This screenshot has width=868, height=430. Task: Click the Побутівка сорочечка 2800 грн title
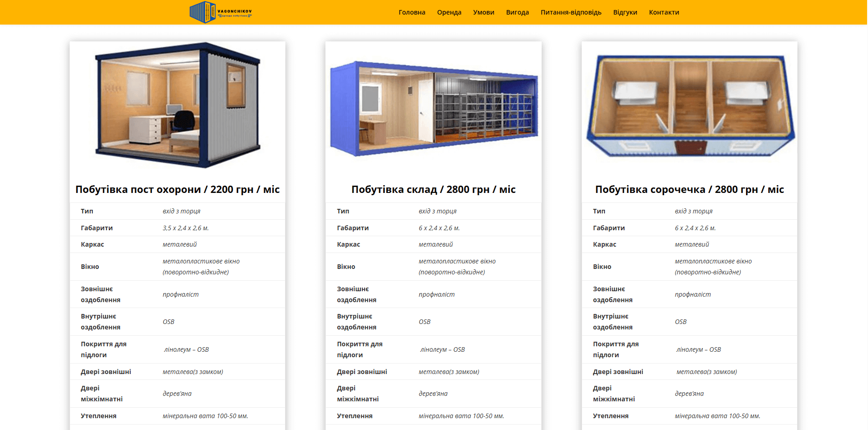click(689, 189)
